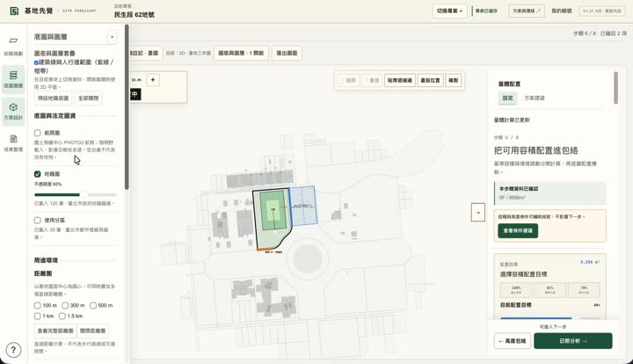
Task: Adjust the 地籍圖 opacity slider
Action: (x=75, y=195)
